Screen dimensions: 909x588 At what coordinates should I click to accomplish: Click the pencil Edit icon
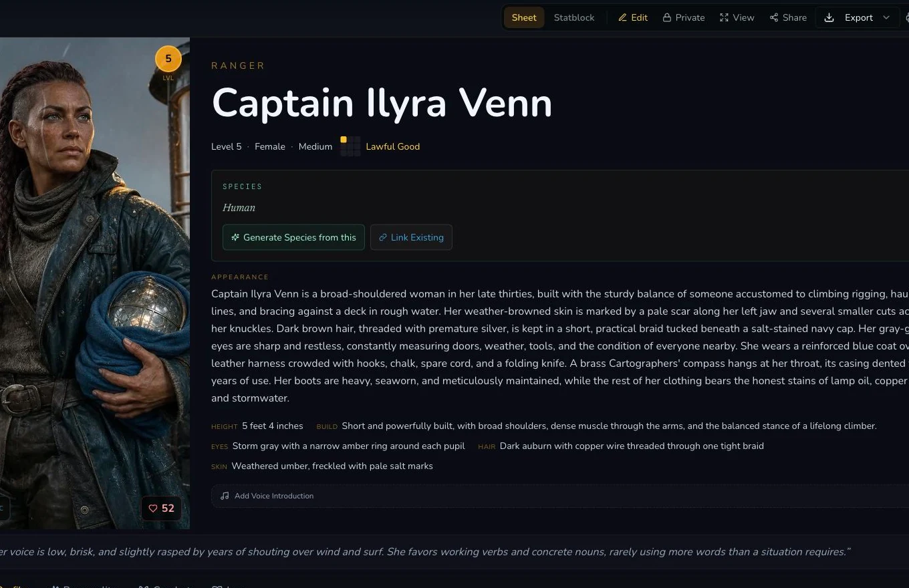tap(622, 17)
